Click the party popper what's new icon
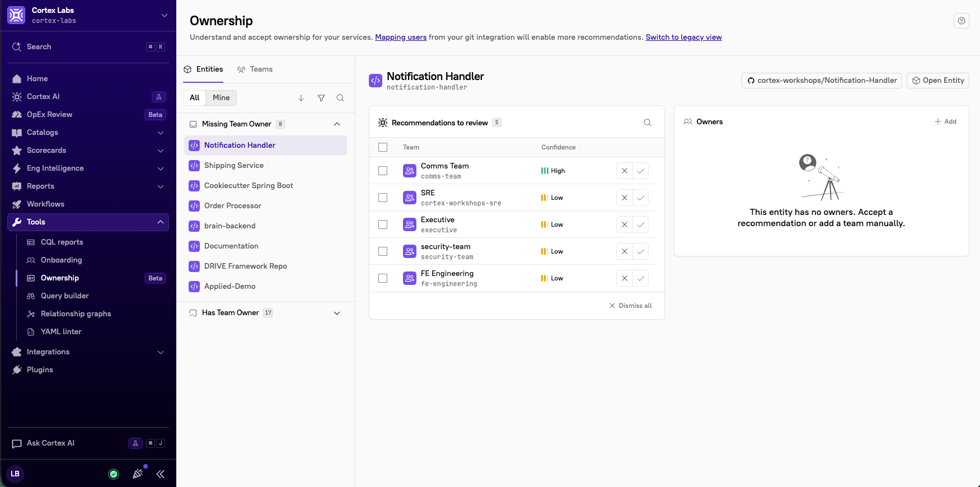The width and height of the screenshot is (980, 487). click(138, 474)
